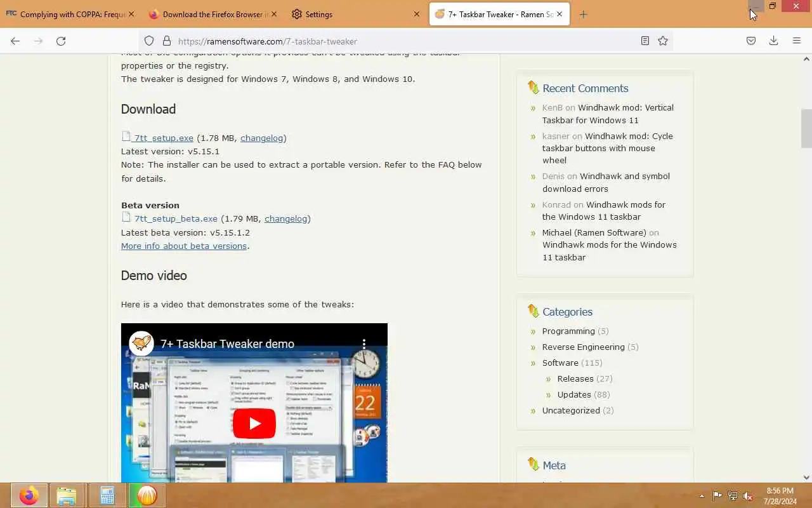Image resolution: width=812 pixels, height=508 pixels.
Task: Open a new tab with plus button
Action: tap(583, 14)
